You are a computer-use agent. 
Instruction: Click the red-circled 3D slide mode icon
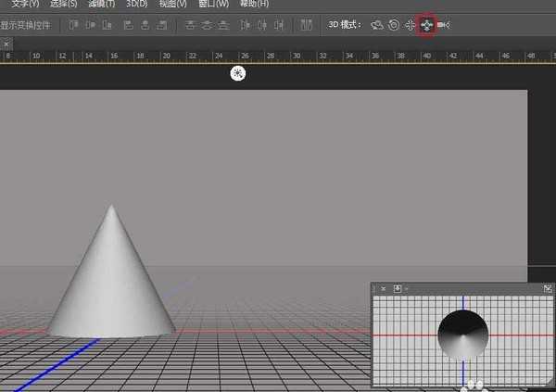coord(426,24)
